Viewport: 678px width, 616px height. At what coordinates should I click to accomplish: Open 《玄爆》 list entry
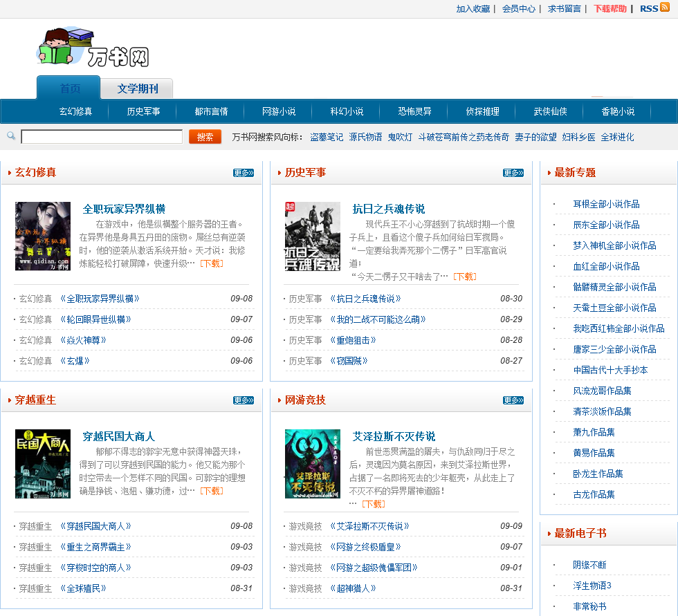[x=75, y=361]
